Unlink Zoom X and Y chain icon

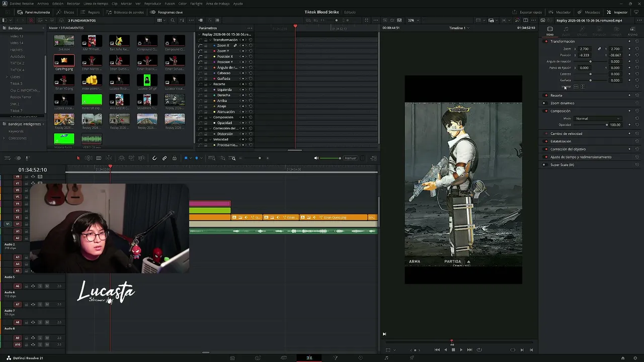click(x=599, y=49)
